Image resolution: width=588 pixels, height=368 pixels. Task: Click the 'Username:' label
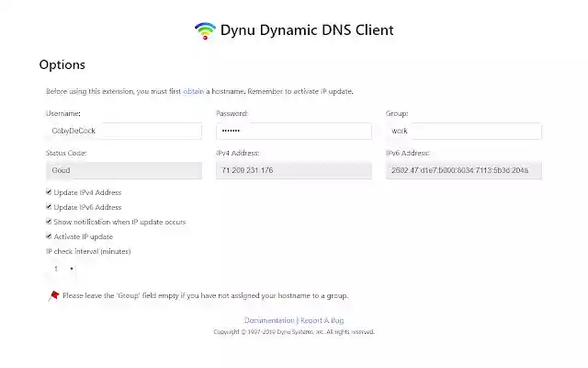point(63,113)
